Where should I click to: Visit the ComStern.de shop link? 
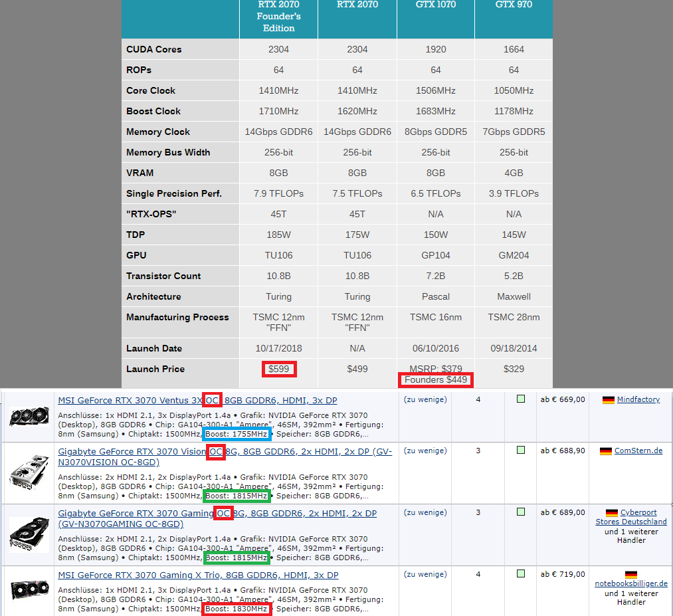tap(638, 451)
